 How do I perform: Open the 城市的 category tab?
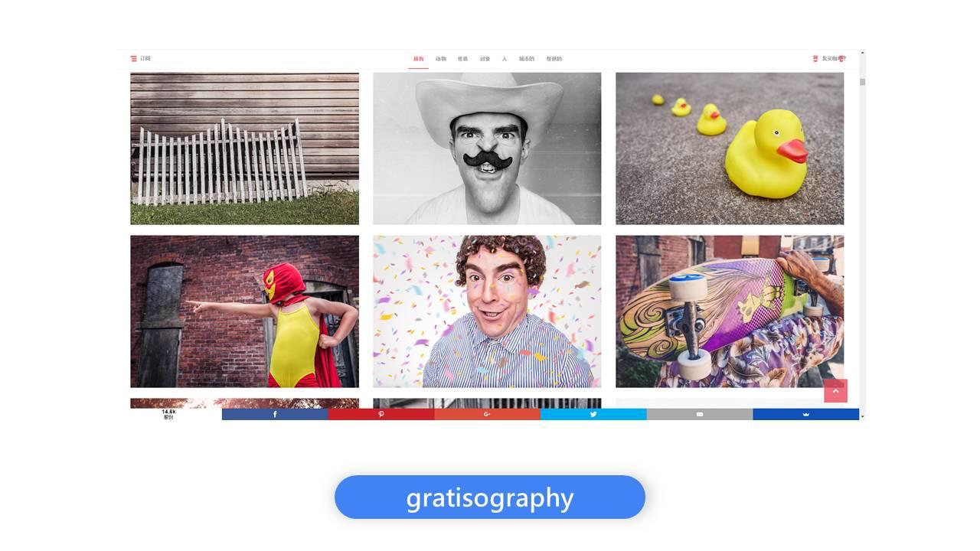pyautogui.click(x=527, y=59)
